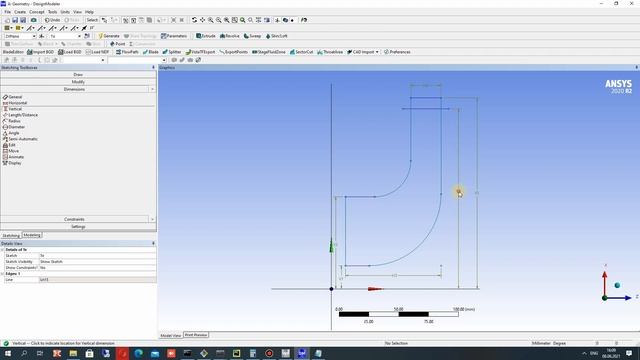Open the Concept menu

pyautogui.click(x=37, y=12)
